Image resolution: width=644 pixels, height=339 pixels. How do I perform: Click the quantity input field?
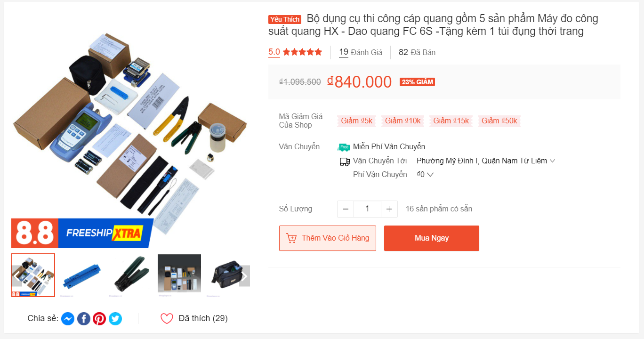click(367, 209)
